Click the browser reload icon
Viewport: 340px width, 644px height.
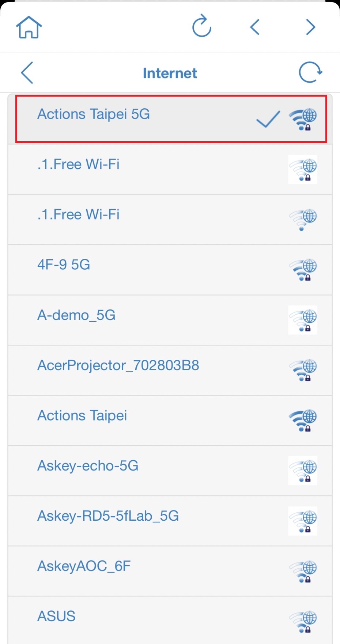pyautogui.click(x=202, y=26)
